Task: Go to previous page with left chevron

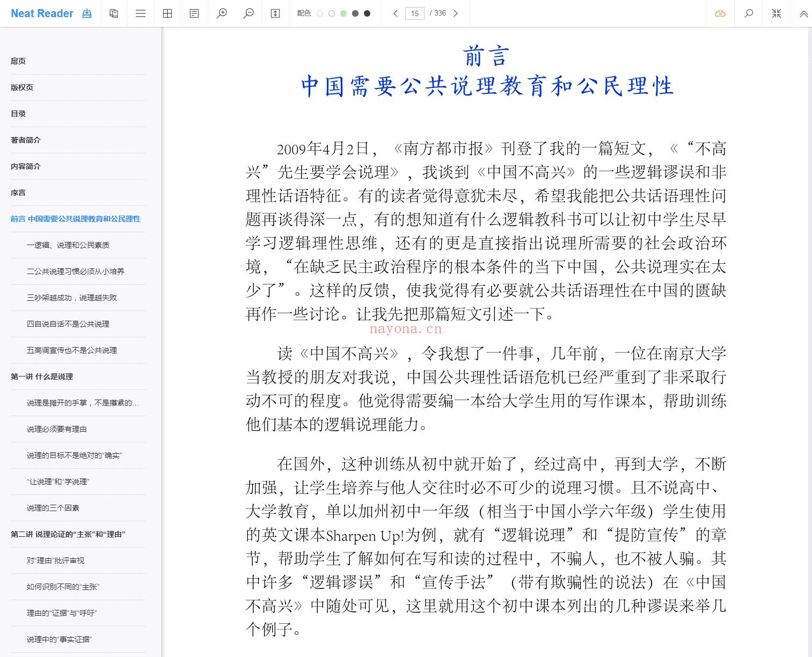Action: pyautogui.click(x=396, y=13)
